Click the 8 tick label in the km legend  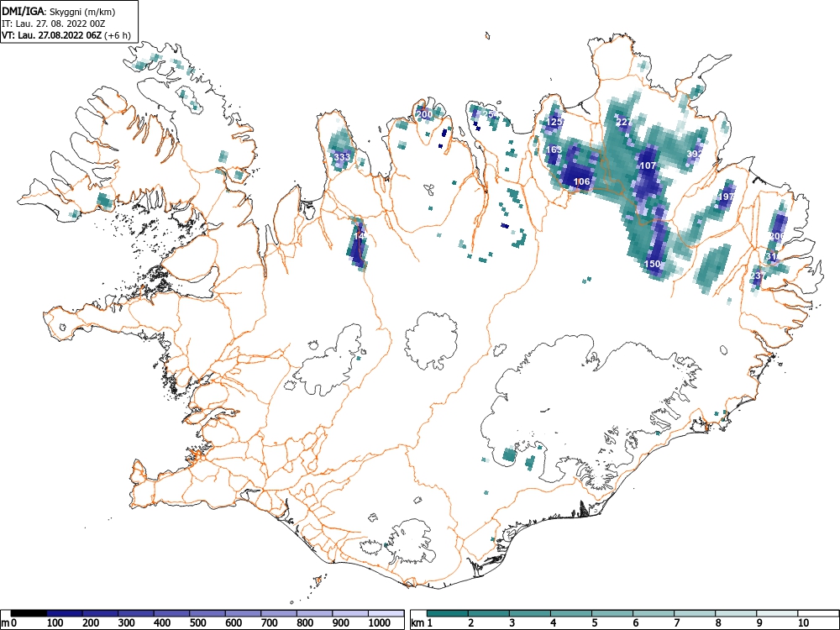click(718, 622)
